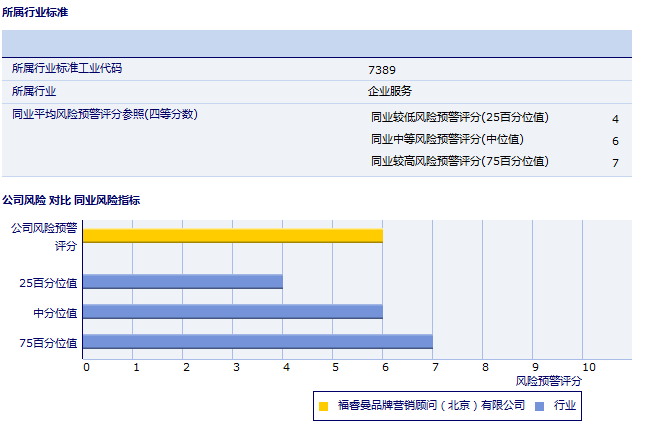The image size is (645, 434).
Task: Click the 25百分位值 axis label
Action: pyautogui.click(x=48, y=283)
